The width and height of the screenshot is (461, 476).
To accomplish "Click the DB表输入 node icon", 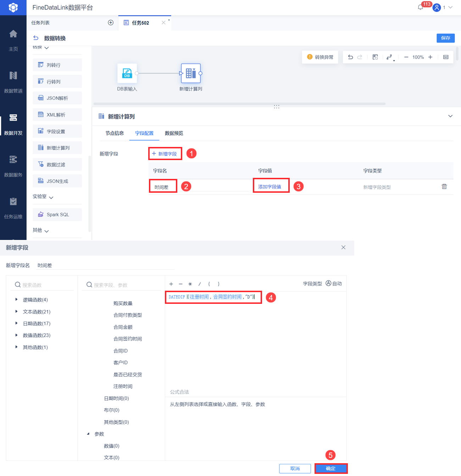I will (127, 73).
